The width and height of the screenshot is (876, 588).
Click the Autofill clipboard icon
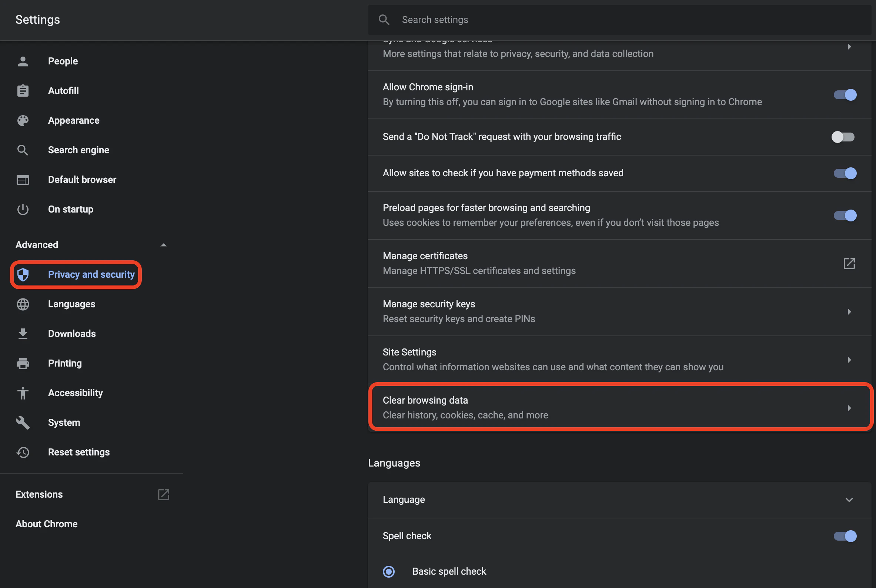click(23, 91)
